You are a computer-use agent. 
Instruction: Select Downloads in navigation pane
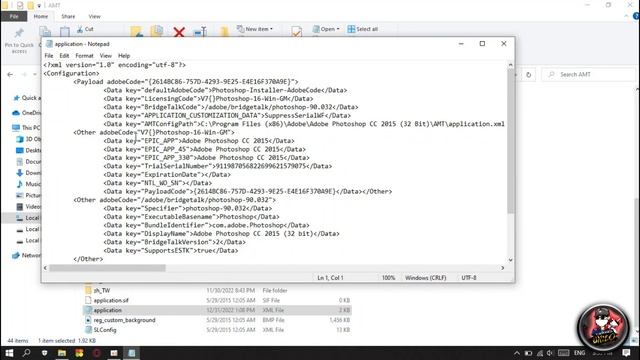(x=29, y=173)
